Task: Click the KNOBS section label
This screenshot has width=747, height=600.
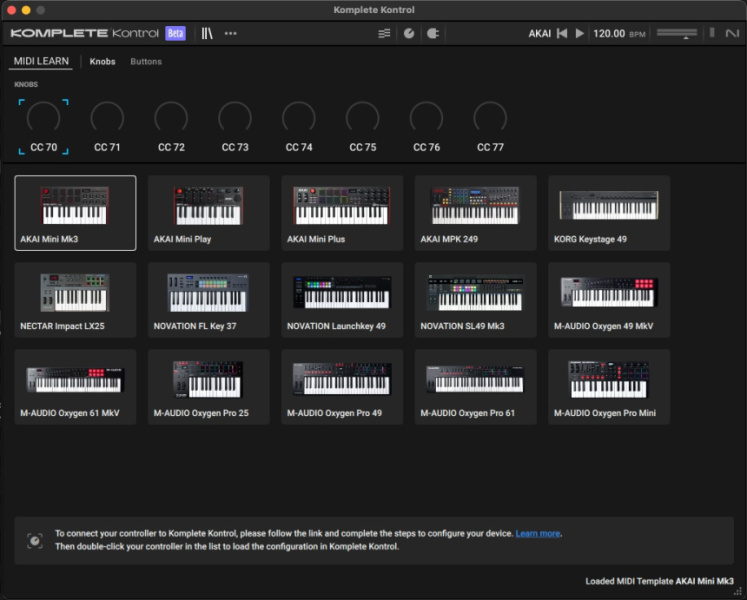Action: [26, 84]
